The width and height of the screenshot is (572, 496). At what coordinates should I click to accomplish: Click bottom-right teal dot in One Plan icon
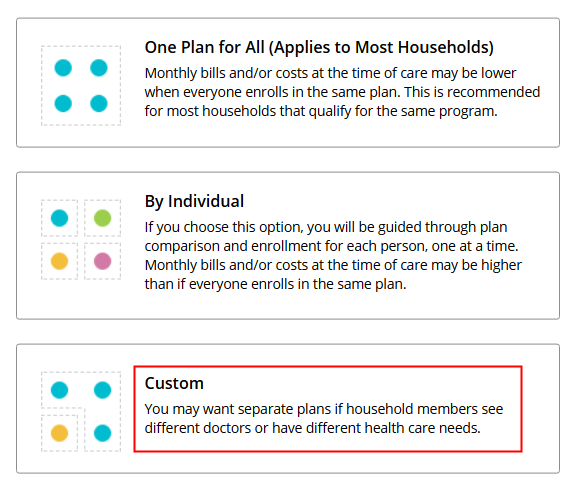click(x=99, y=104)
